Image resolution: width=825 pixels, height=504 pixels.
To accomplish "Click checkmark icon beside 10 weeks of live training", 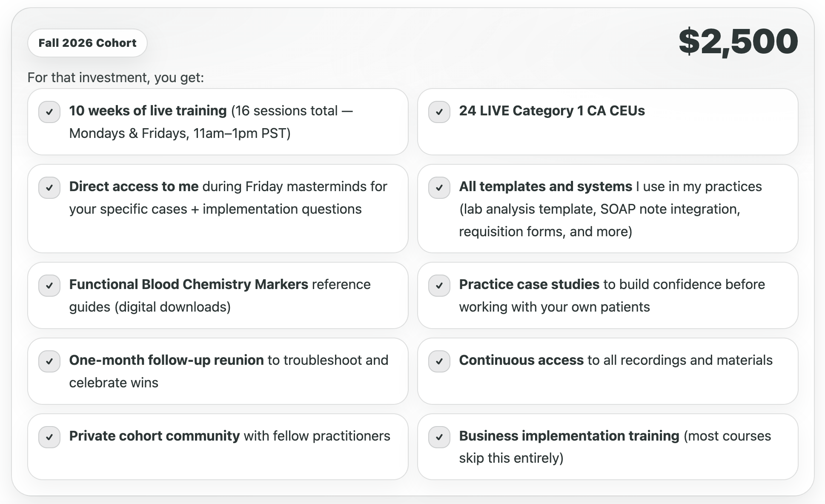I will 49,112.
